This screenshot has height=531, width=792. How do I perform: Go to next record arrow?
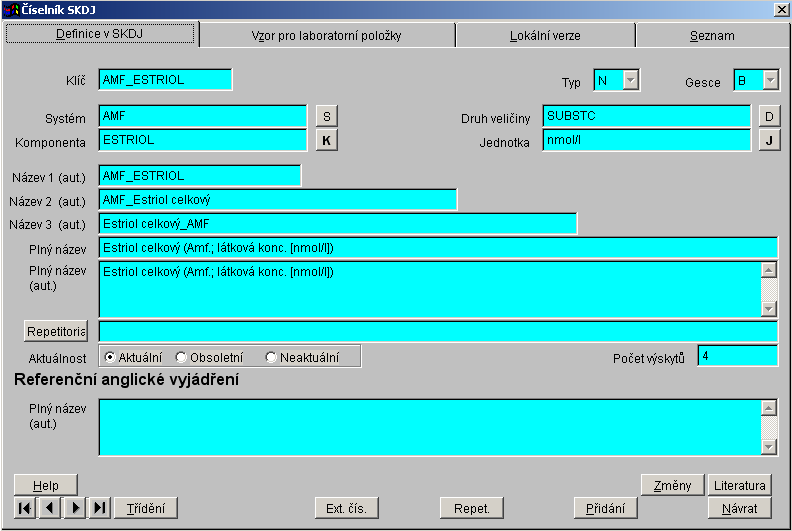click(75, 508)
